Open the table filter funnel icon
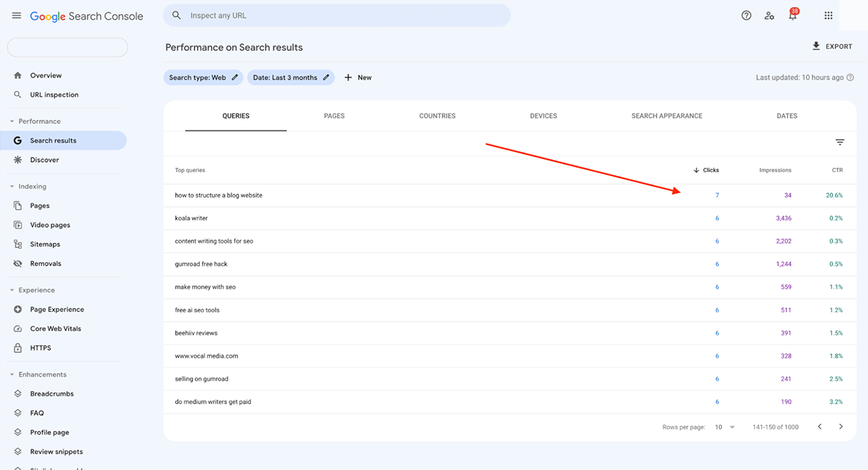Screen dimensions: 868x470 pos(839,142)
